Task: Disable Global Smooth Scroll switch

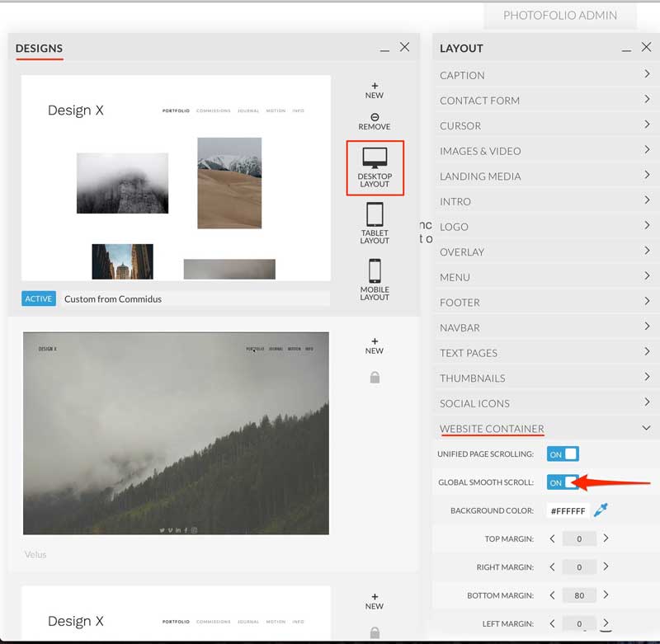Action: pyautogui.click(x=563, y=482)
